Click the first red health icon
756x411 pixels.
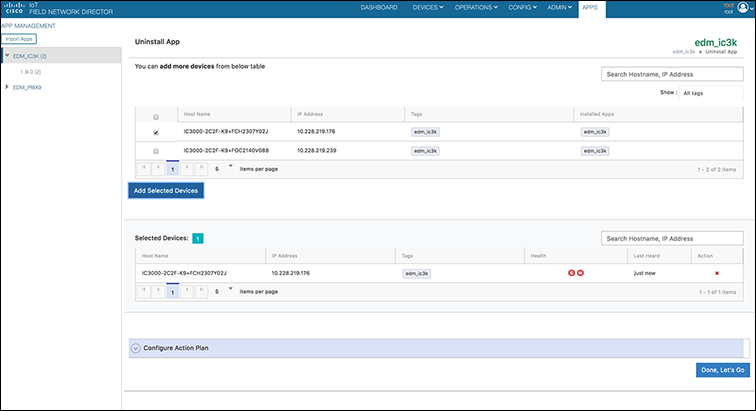(571, 273)
